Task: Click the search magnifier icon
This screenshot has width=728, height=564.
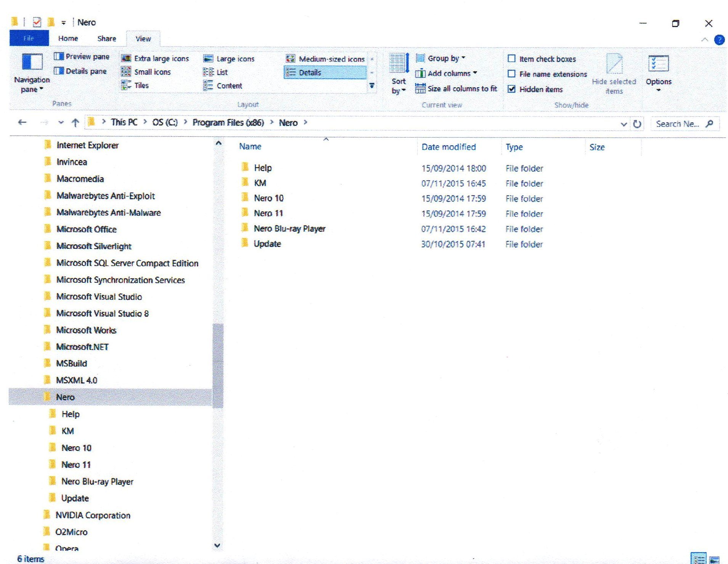Action: coord(709,124)
